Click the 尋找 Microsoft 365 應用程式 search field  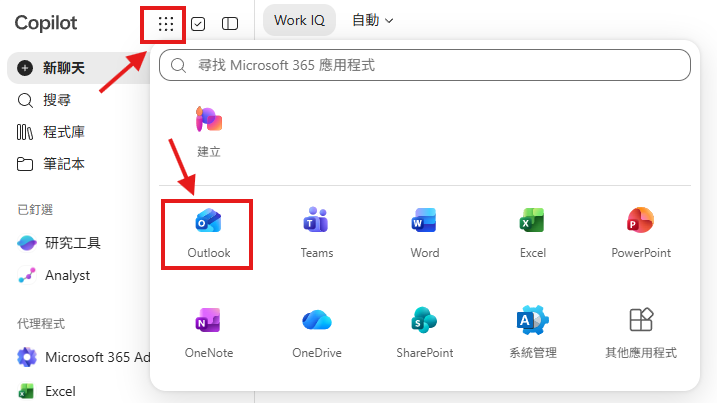click(x=425, y=65)
